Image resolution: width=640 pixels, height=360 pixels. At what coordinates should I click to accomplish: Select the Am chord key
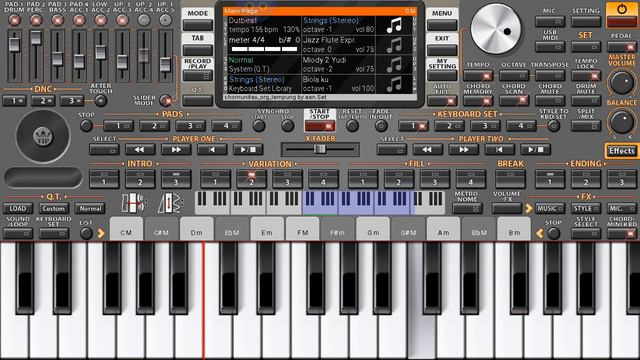tap(443, 229)
